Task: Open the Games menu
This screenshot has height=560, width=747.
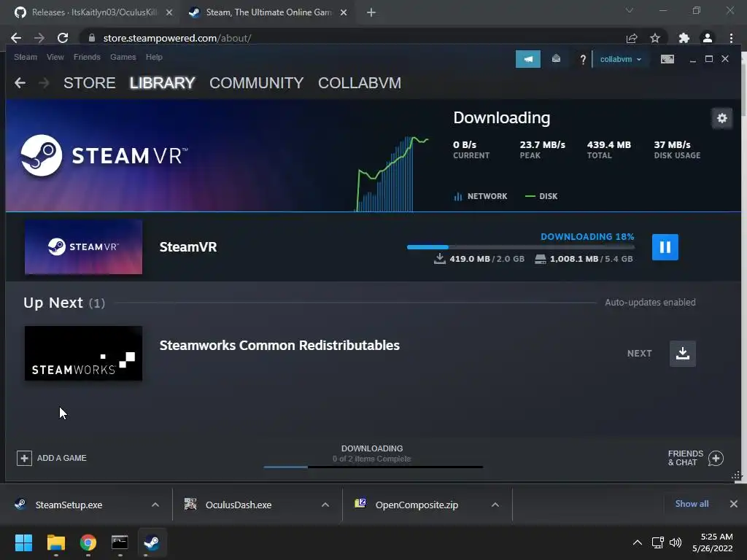Action: point(123,57)
